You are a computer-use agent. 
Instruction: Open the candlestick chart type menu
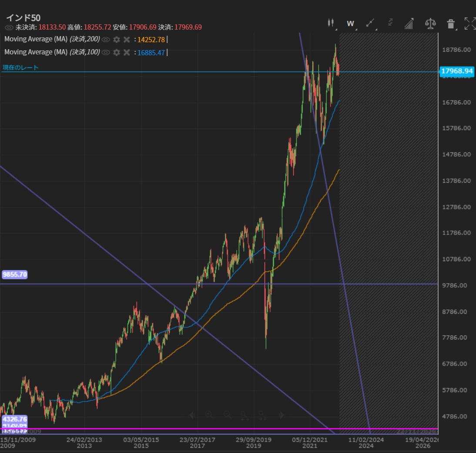tap(331, 23)
